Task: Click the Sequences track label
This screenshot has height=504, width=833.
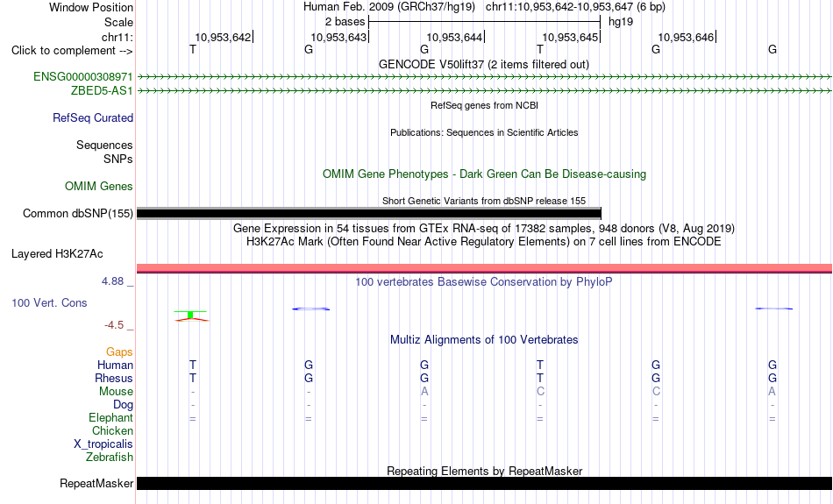Action: 104,145
